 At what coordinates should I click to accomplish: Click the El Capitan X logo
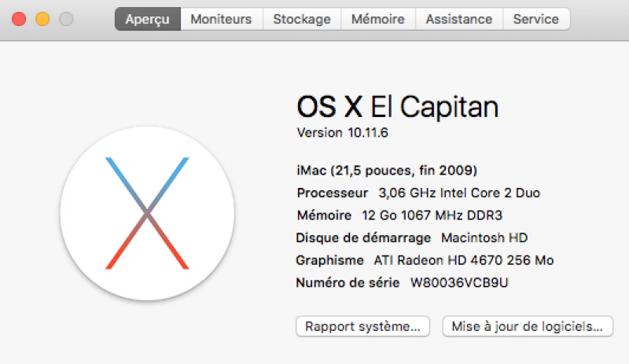[x=147, y=212]
